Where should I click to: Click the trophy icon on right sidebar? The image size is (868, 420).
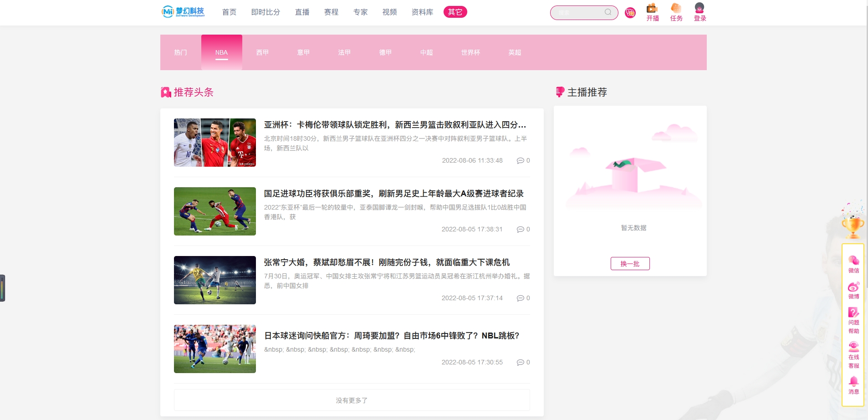tap(853, 220)
